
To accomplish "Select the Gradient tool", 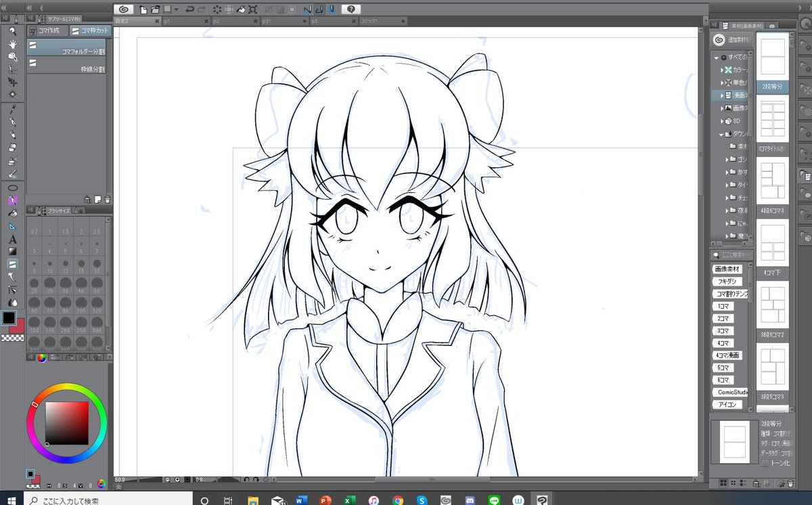I will 12,251.
